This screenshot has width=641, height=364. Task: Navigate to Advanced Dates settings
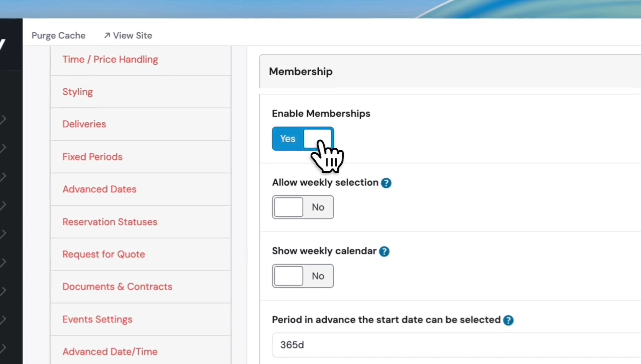(x=100, y=189)
